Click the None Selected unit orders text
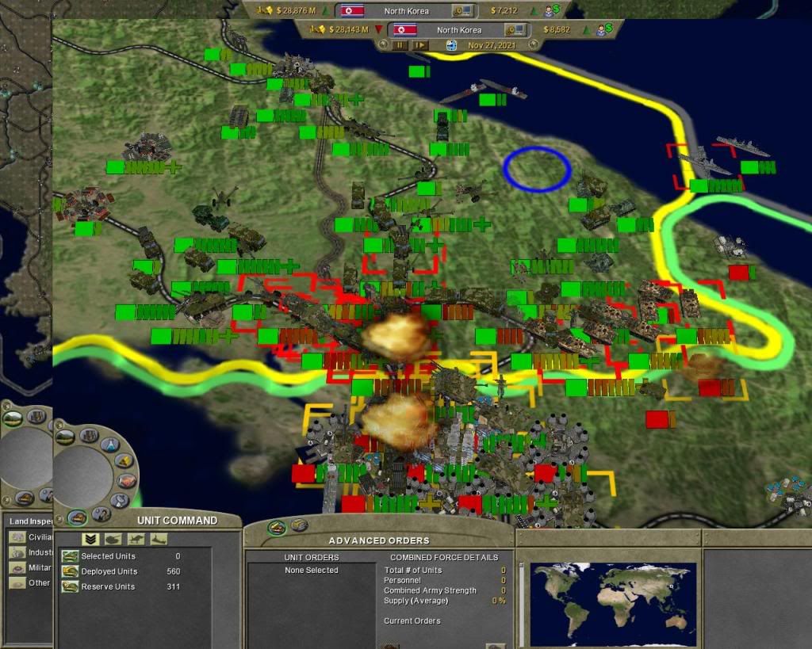 pos(311,570)
